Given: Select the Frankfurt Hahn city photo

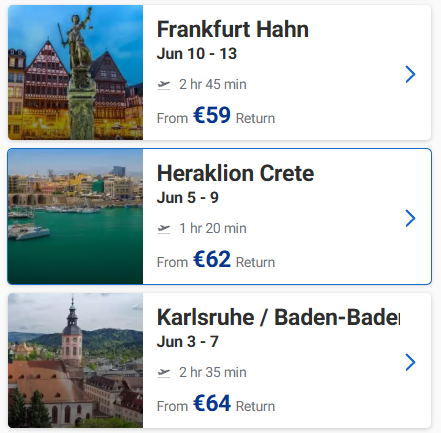Looking at the screenshot, I should tap(76, 72).
